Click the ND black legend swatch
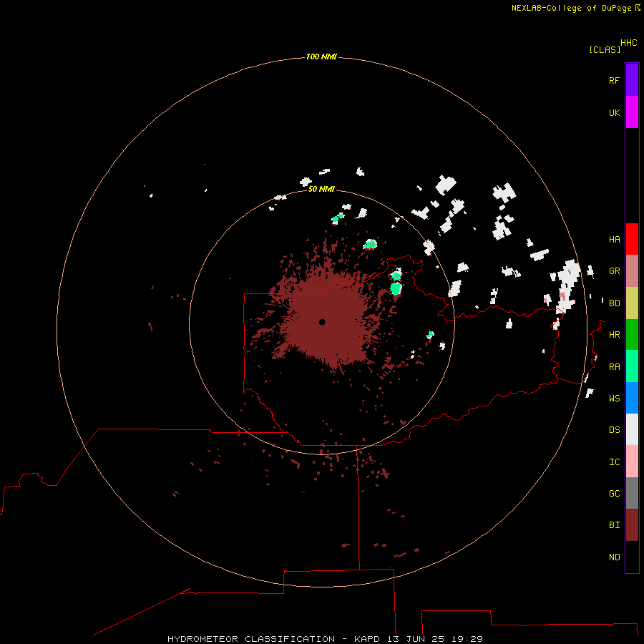 pos(632,557)
